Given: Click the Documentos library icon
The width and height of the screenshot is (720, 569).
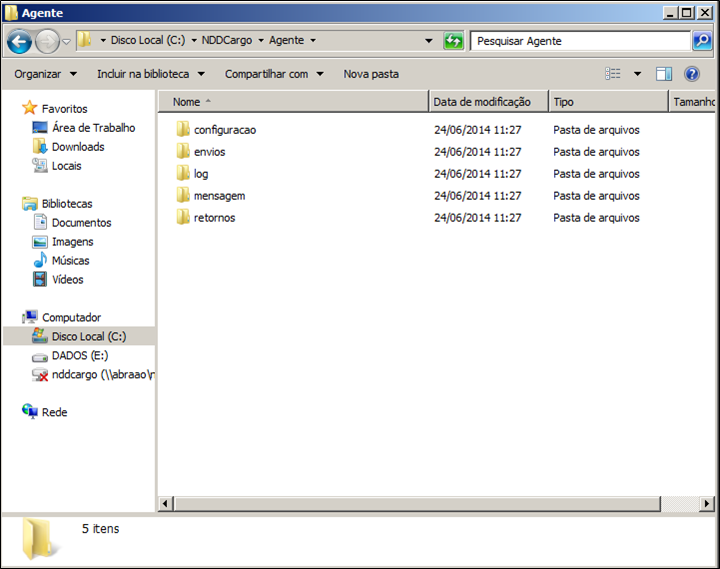Looking at the screenshot, I should [x=40, y=222].
